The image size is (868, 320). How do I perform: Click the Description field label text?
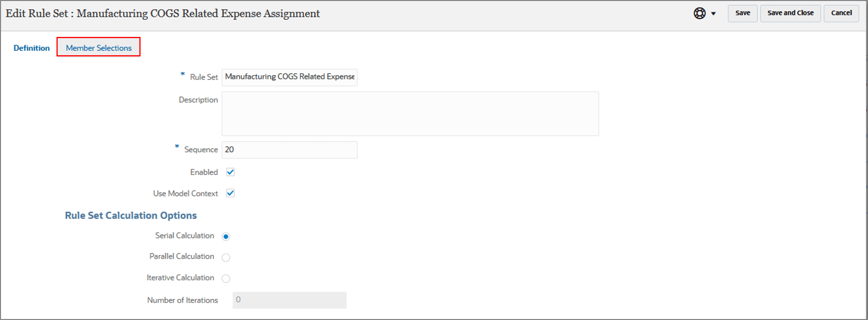click(x=198, y=100)
